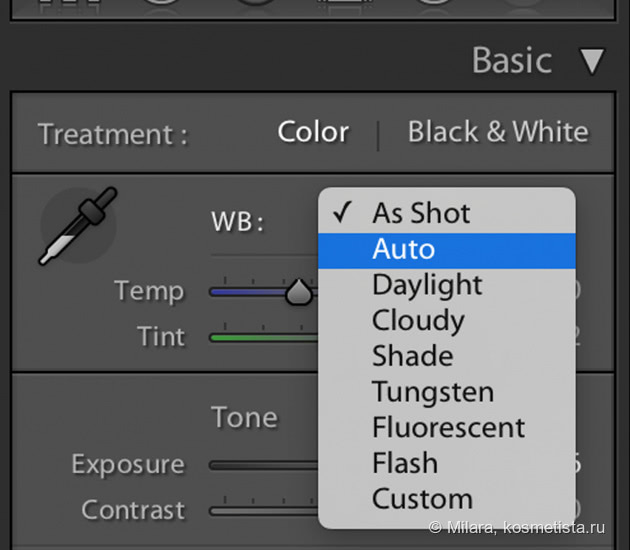
Task: Select the White Balance eyedropper tool
Action: point(78,226)
